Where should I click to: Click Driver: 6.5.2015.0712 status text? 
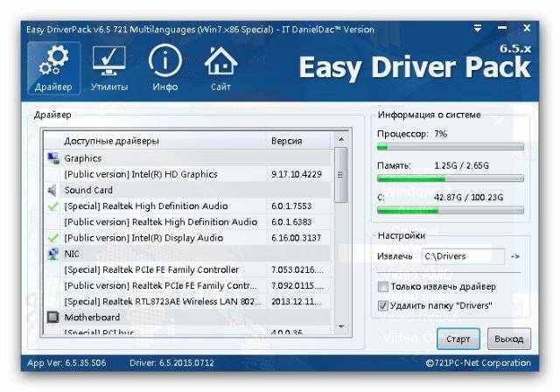click(x=171, y=363)
